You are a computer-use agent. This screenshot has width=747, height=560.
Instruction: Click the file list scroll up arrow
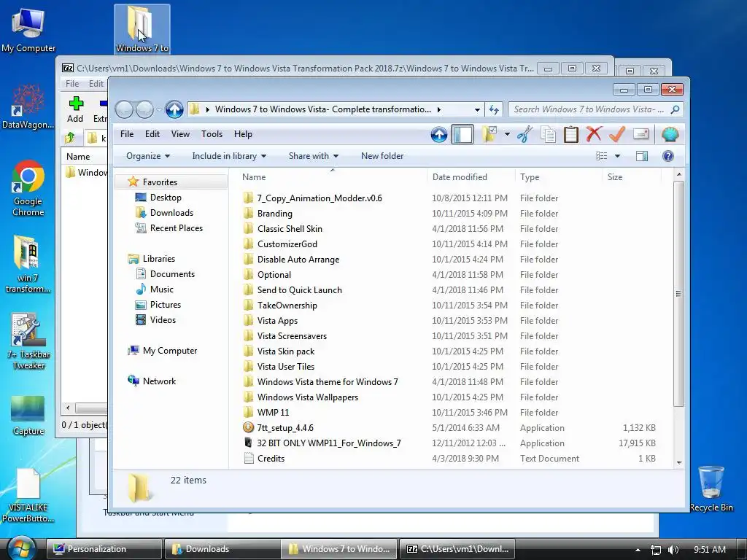pos(679,175)
